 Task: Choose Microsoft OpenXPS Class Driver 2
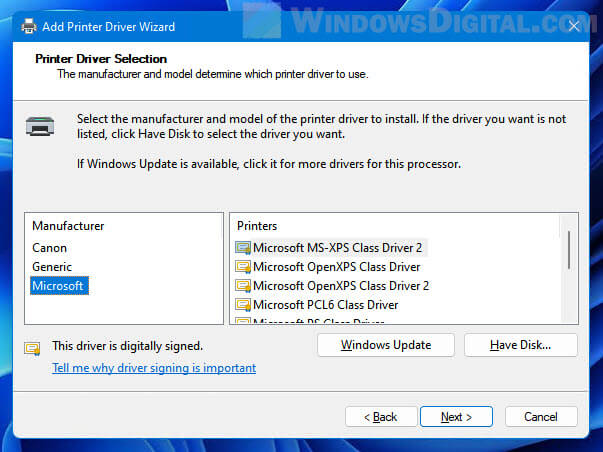click(x=341, y=286)
